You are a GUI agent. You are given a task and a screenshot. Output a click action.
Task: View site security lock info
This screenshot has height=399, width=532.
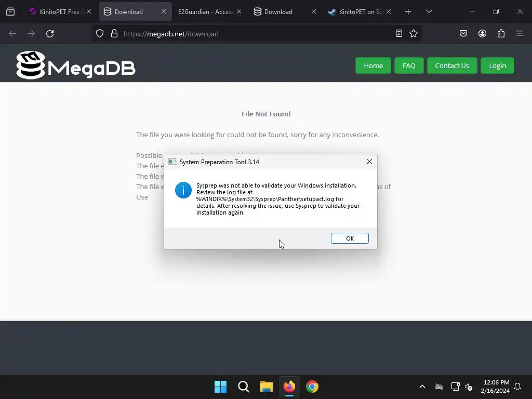coord(114,34)
